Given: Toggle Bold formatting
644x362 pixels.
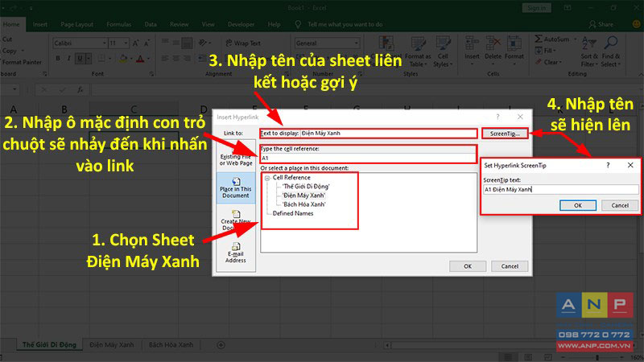Looking at the screenshot, I should (58, 58).
